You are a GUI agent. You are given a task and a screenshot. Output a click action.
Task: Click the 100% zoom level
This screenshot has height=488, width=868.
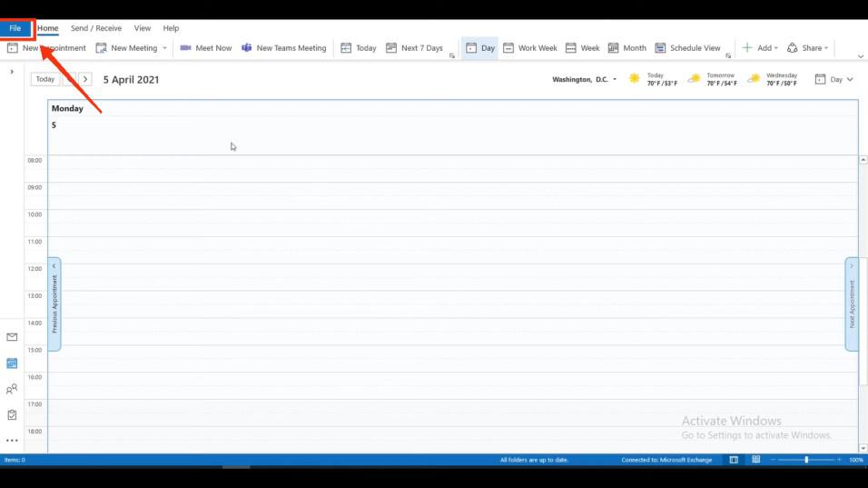[x=856, y=460]
